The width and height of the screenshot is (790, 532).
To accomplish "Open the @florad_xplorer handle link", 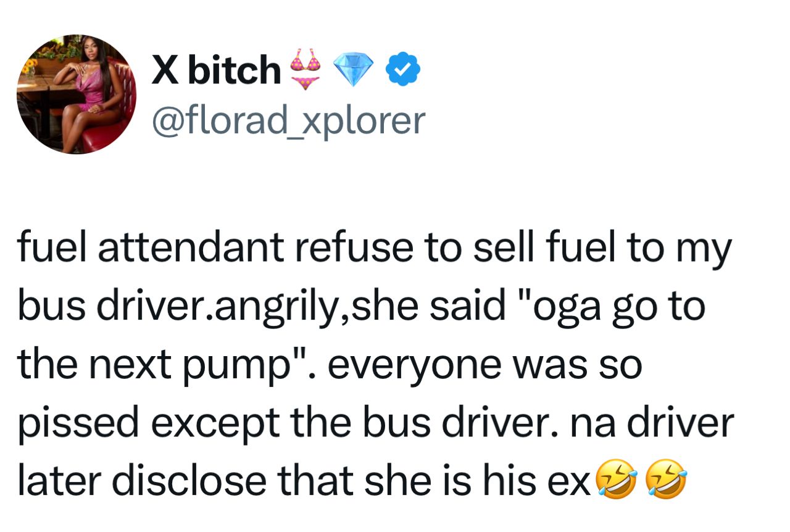I will pyautogui.click(x=289, y=119).
